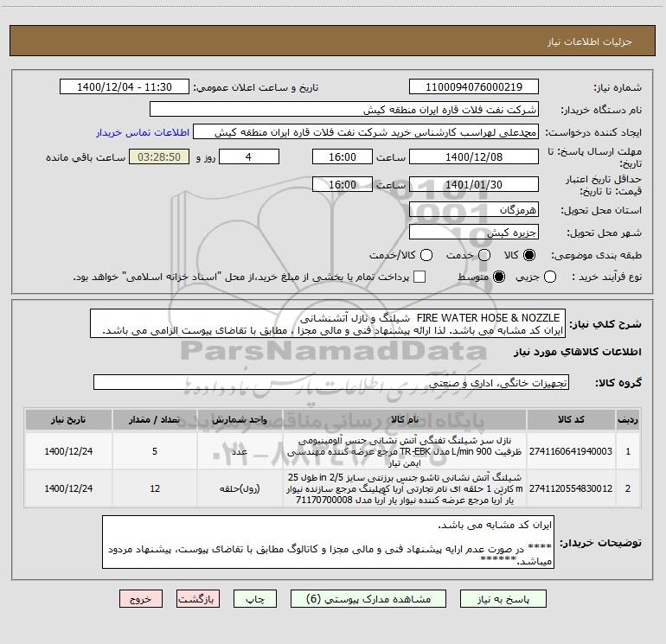666x644 pixels.
Task: Click the unit cell (رول)حلقه
Action: 240,488
